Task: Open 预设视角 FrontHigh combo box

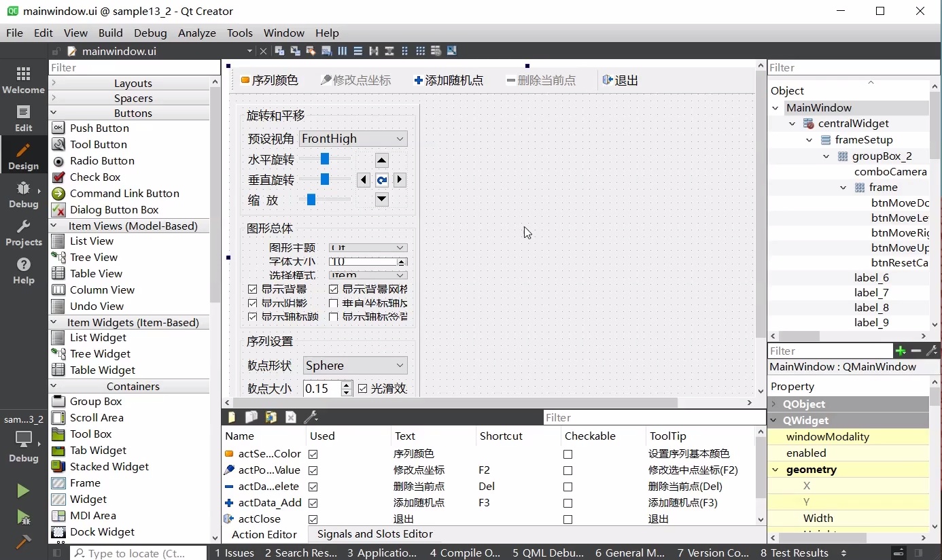Action: [x=353, y=139]
